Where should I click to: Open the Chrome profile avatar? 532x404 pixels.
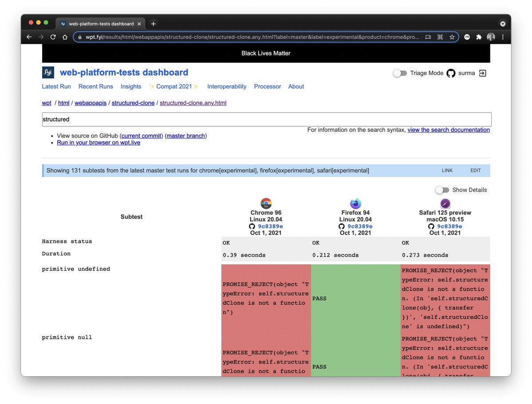[491, 37]
